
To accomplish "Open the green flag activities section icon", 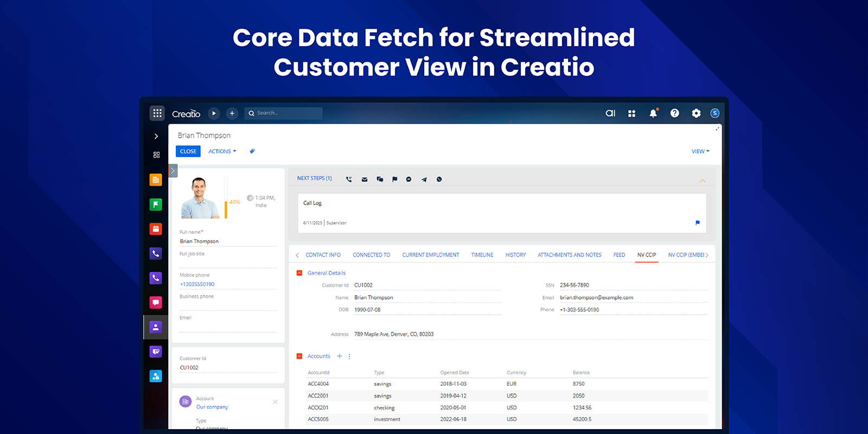I will [156, 205].
